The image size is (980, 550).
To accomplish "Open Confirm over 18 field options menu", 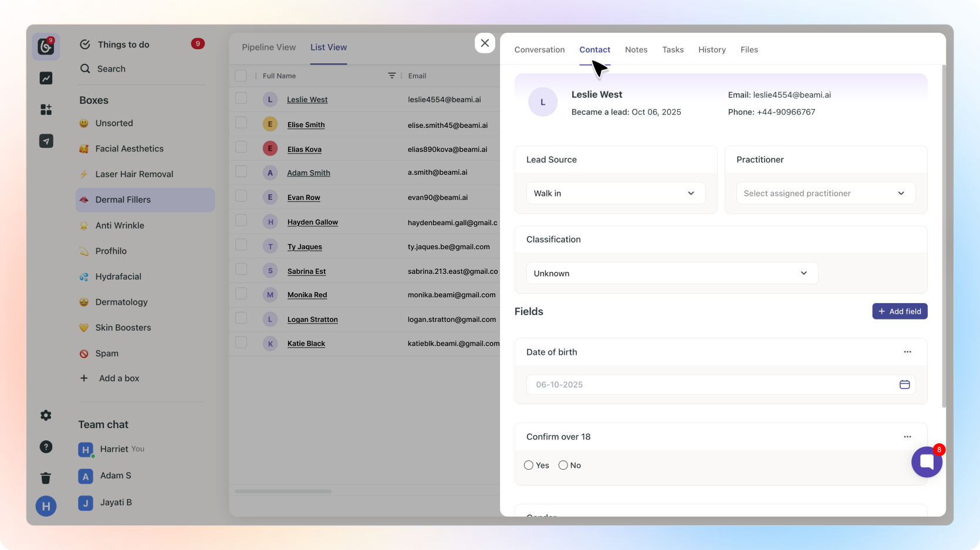I will [x=907, y=437].
